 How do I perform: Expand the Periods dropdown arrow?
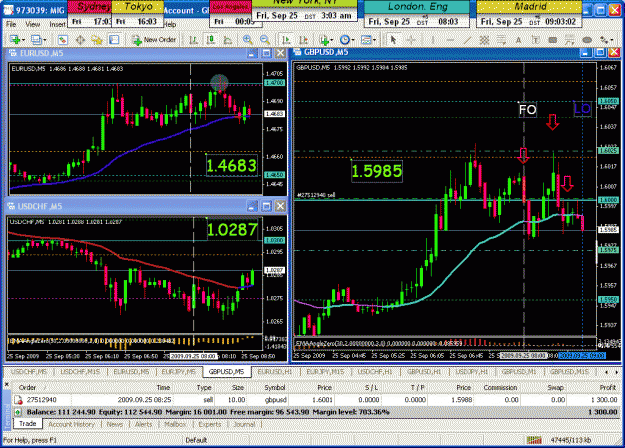(353, 40)
